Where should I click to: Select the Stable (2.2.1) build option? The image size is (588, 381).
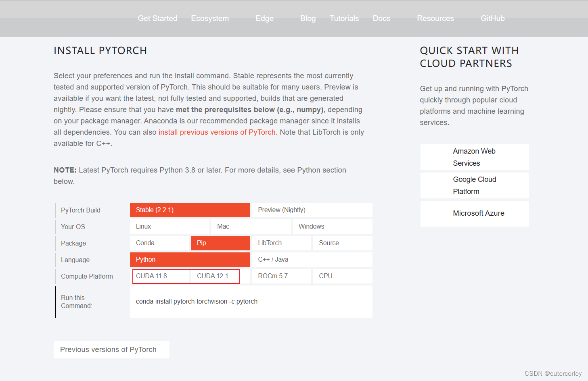coord(190,210)
